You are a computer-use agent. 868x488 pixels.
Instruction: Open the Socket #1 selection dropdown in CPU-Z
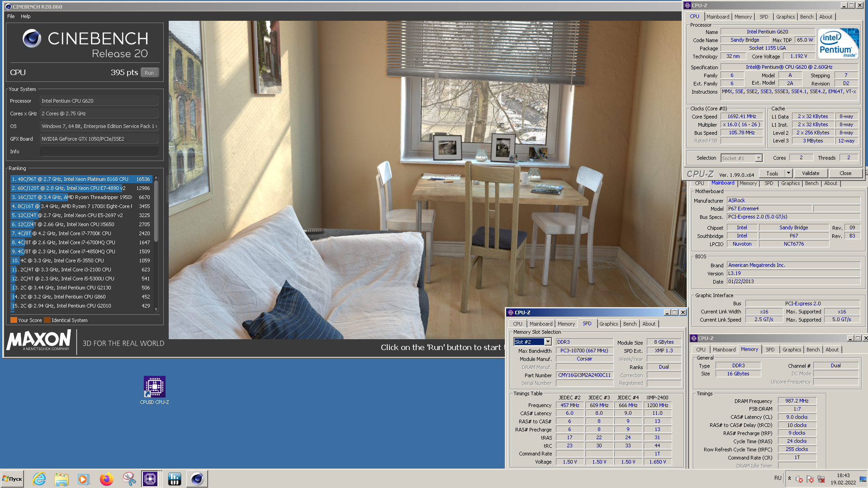[742, 158]
